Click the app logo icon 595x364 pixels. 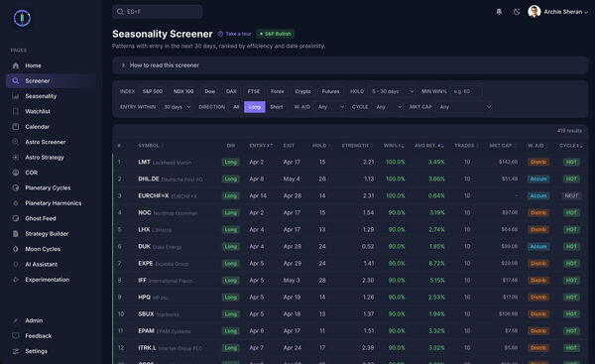pyautogui.click(x=22, y=18)
